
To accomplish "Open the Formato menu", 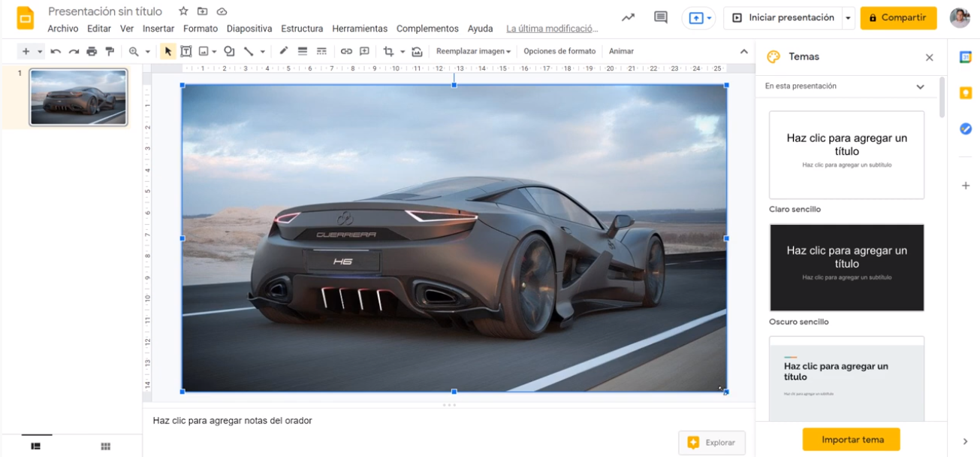I will (x=201, y=29).
